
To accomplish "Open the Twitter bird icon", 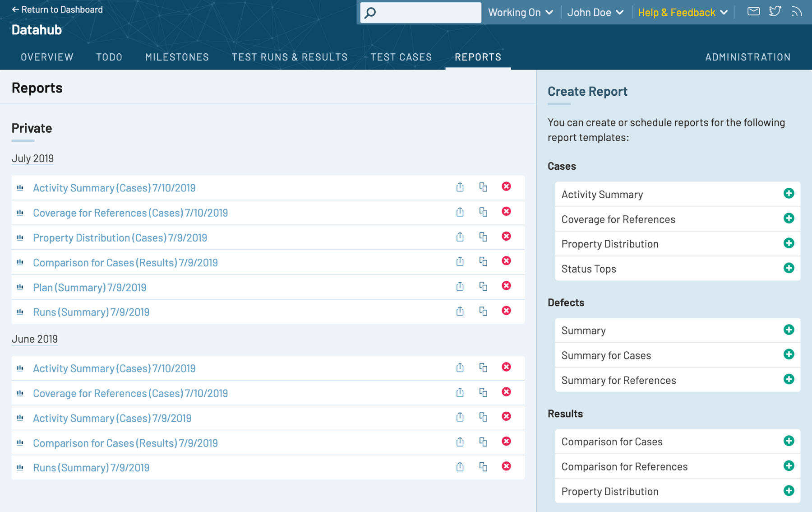I will [775, 12].
